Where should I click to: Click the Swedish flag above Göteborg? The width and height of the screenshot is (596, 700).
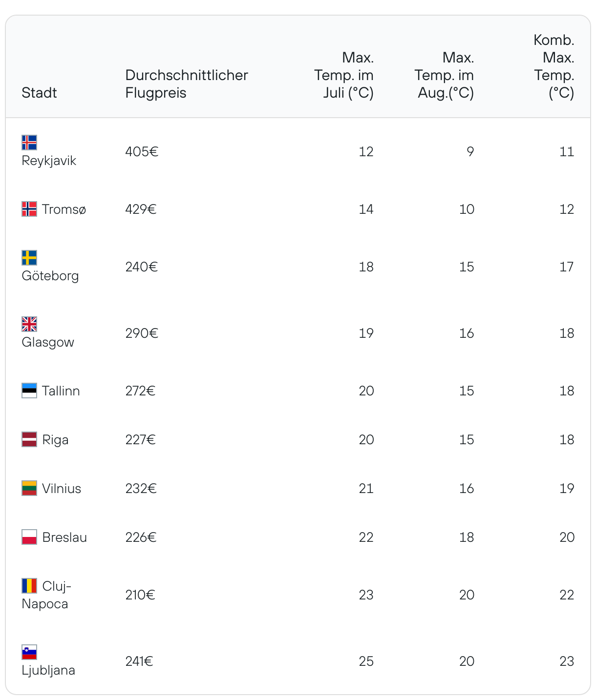[x=29, y=258]
